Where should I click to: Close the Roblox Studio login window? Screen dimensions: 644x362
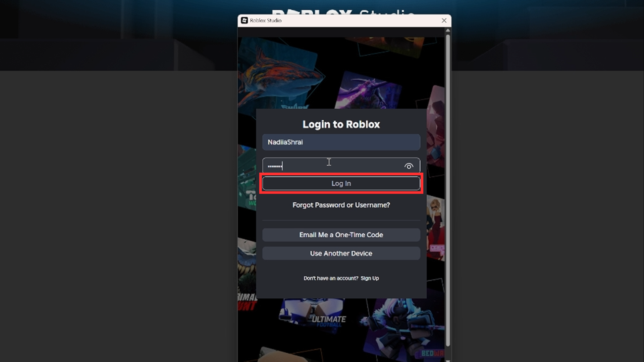[x=444, y=20]
